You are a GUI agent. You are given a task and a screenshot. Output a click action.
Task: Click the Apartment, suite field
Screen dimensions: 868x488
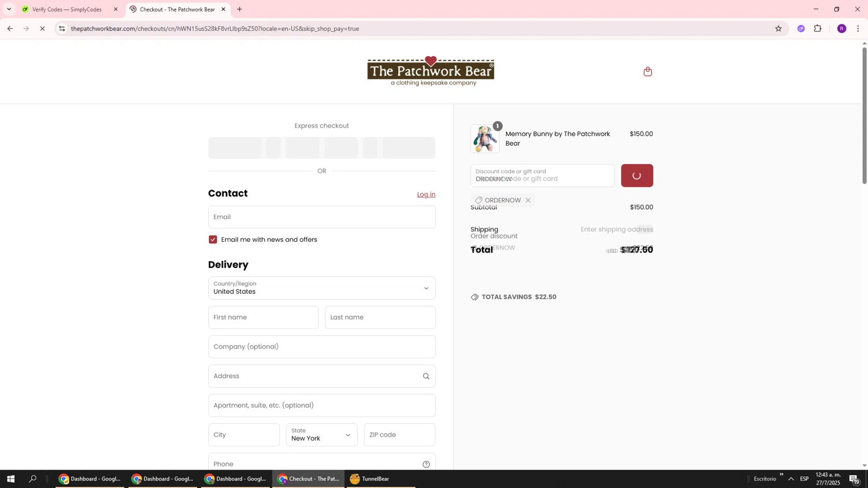click(322, 406)
